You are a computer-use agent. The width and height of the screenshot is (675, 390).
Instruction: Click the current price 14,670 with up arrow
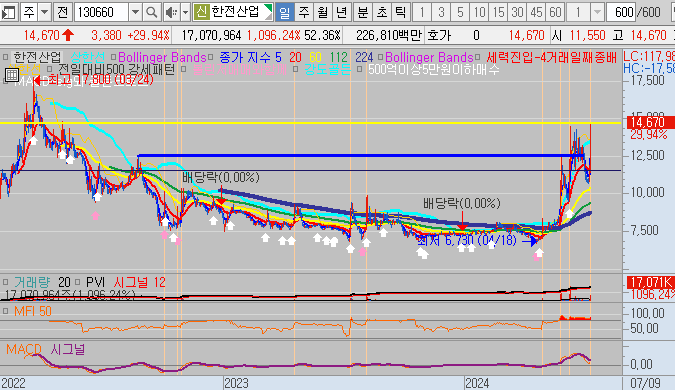click(49, 35)
